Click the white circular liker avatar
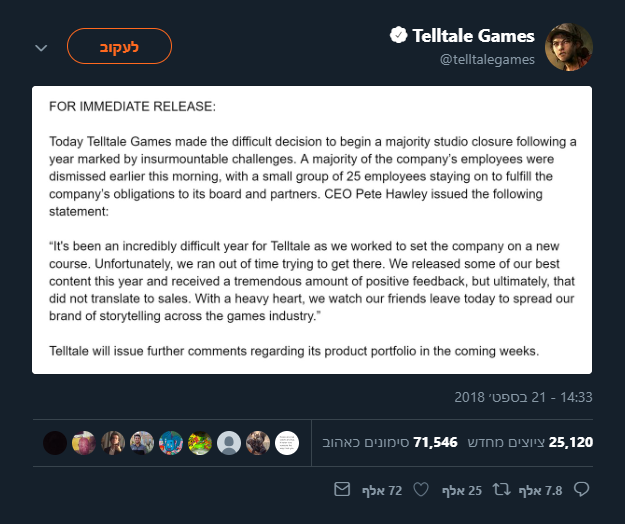Viewport: 625px width, 524px height. click(x=286, y=442)
